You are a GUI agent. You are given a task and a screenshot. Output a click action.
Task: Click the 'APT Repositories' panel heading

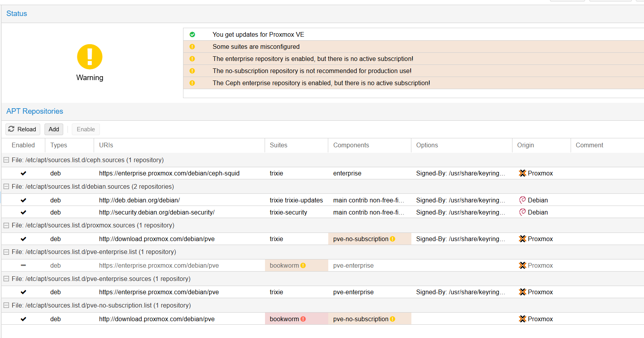click(35, 111)
